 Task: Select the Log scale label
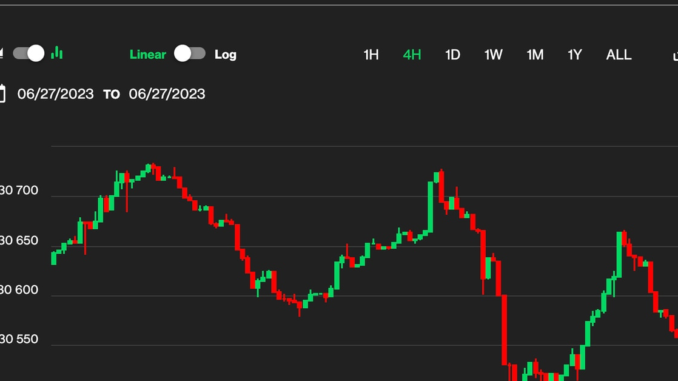(225, 55)
